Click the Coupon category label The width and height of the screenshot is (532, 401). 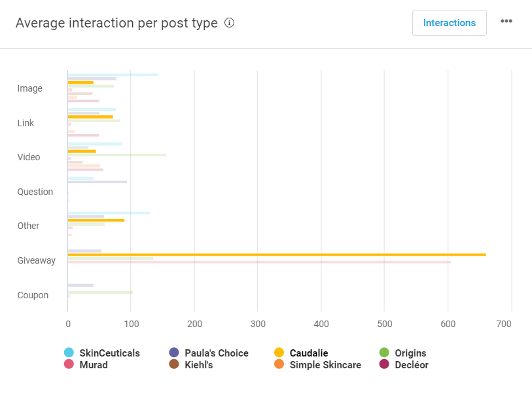coord(33,295)
